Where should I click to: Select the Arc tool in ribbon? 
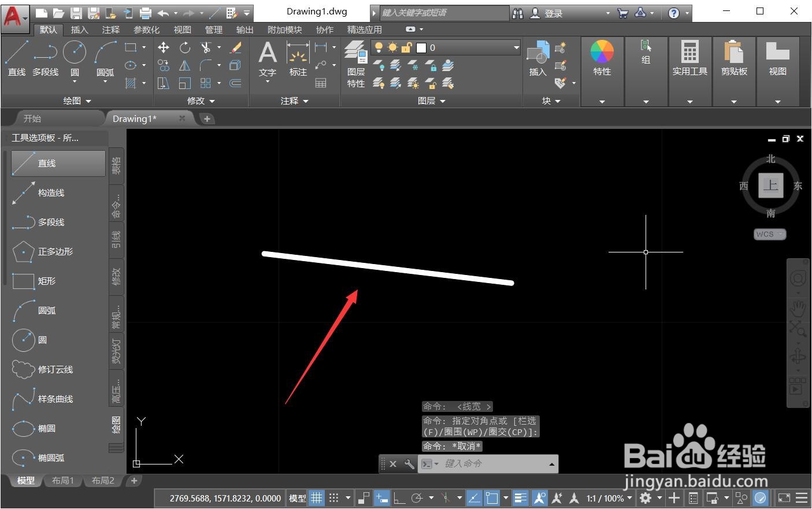pos(105,59)
